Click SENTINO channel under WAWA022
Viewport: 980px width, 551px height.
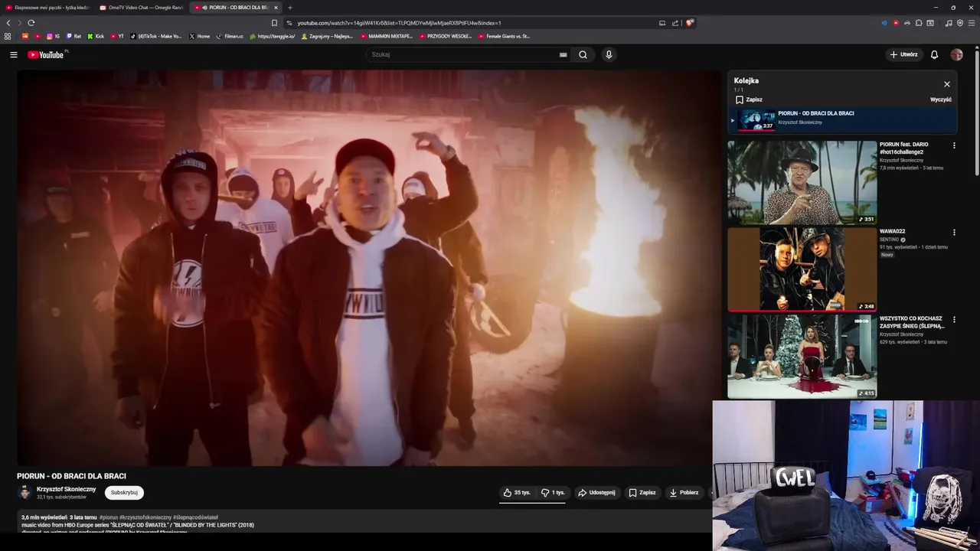click(889, 240)
